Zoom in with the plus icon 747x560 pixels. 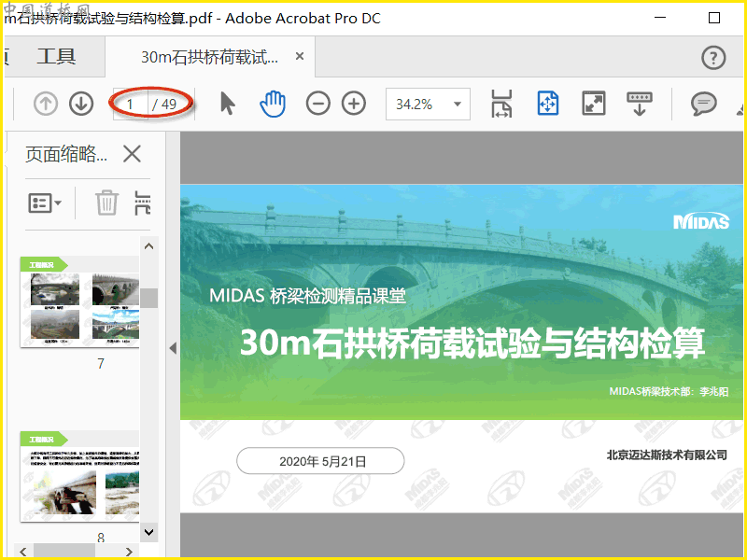click(x=354, y=104)
